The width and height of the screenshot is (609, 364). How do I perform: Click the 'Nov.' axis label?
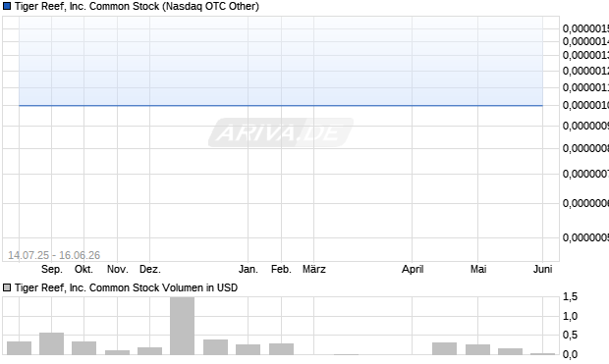(117, 269)
